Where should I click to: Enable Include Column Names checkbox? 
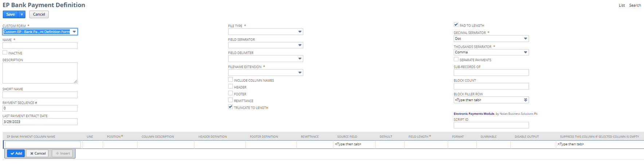(x=230, y=80)
